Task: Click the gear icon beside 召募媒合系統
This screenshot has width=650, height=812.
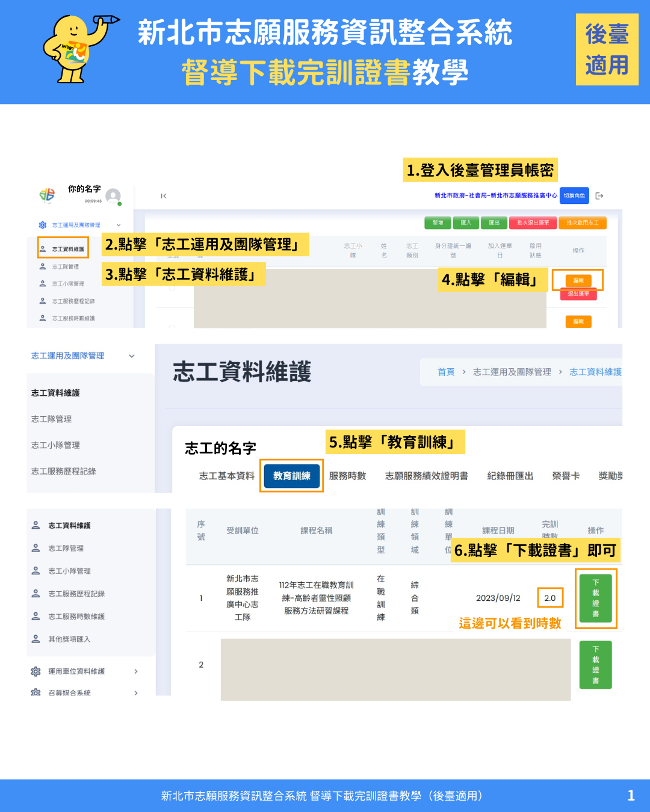Action: (36, 693)
